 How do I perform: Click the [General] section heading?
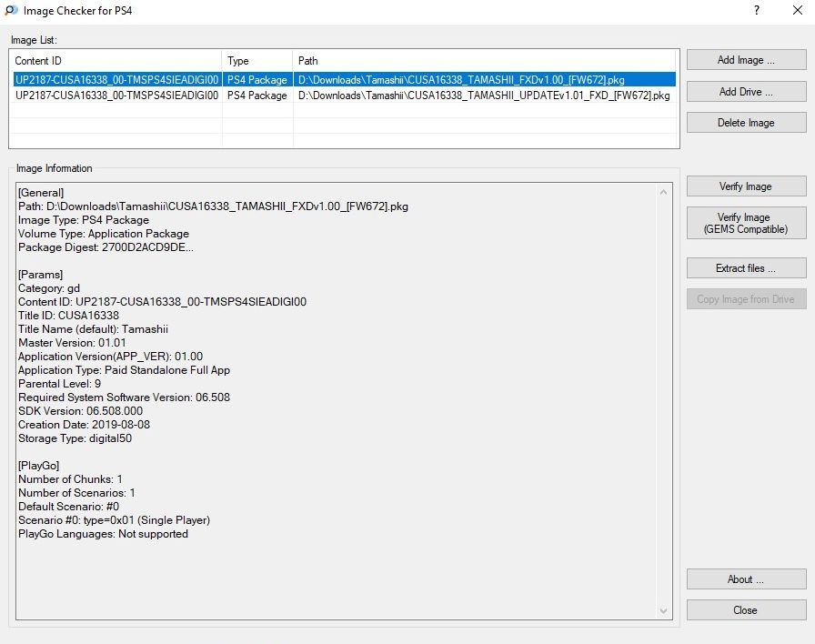41,193
